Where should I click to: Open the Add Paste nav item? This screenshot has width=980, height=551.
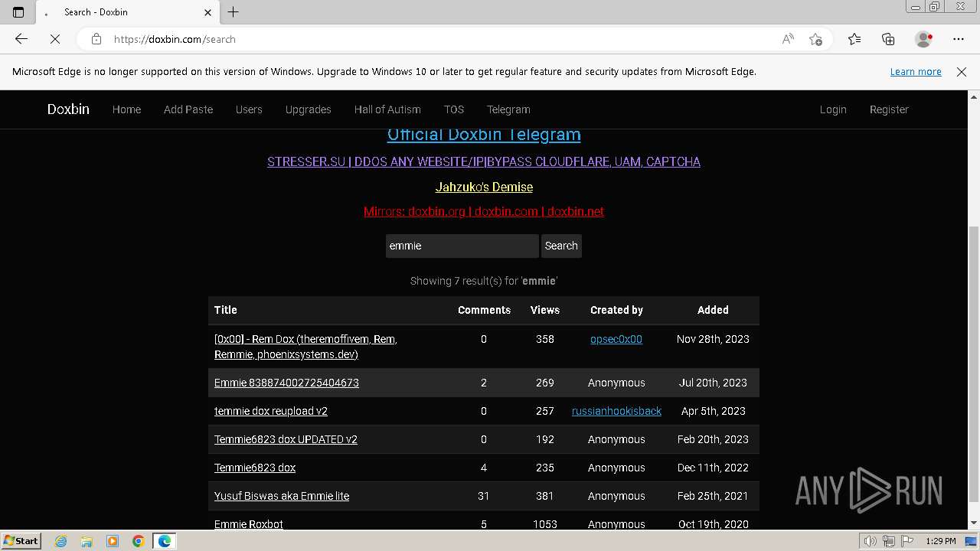point(188,109)
